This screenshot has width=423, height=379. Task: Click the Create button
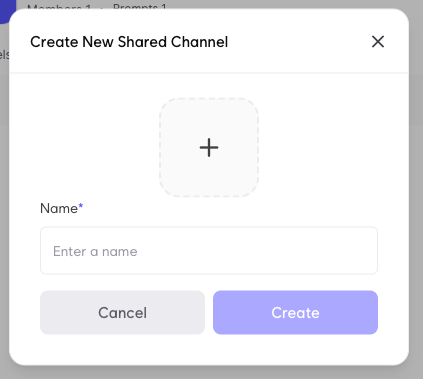click(x=295, y=312)
